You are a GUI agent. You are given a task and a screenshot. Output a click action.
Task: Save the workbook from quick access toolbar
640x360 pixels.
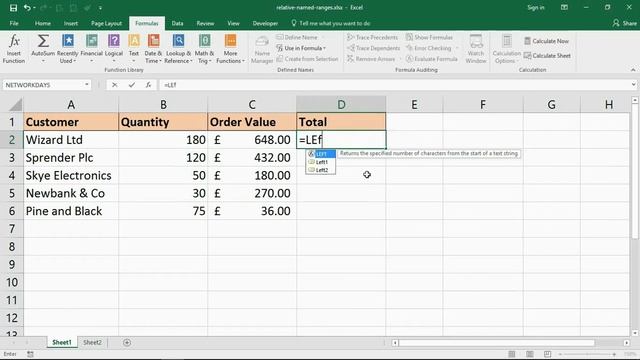[13, 7]
